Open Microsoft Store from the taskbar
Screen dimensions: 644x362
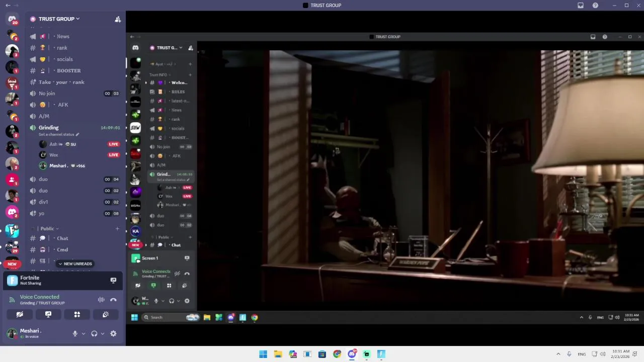pyautogui.click(x=322, y=354)
